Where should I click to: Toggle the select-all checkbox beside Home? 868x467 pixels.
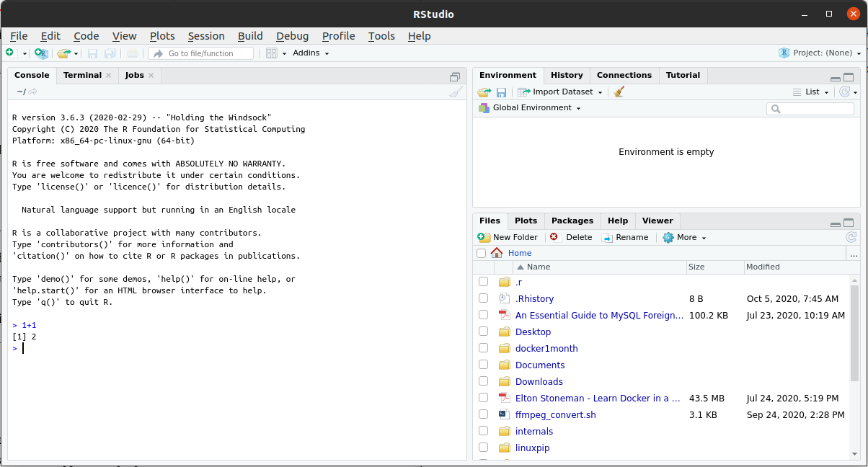tap(482, 253)
